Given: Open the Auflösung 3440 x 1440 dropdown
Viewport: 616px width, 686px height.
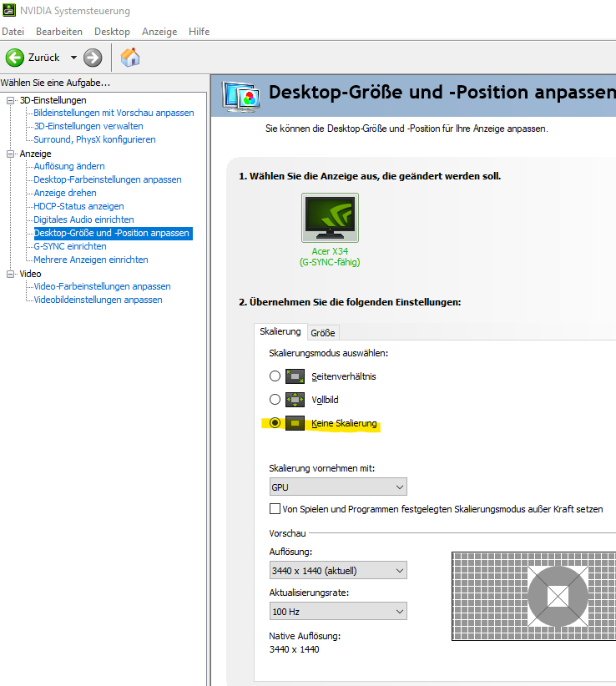Looking at the screenshot, I should pyautogui.click(x=338, y=571).
